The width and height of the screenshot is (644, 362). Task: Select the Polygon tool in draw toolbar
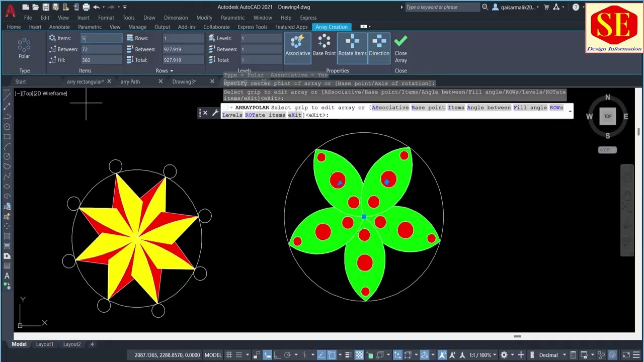click(x=7, y=126)
